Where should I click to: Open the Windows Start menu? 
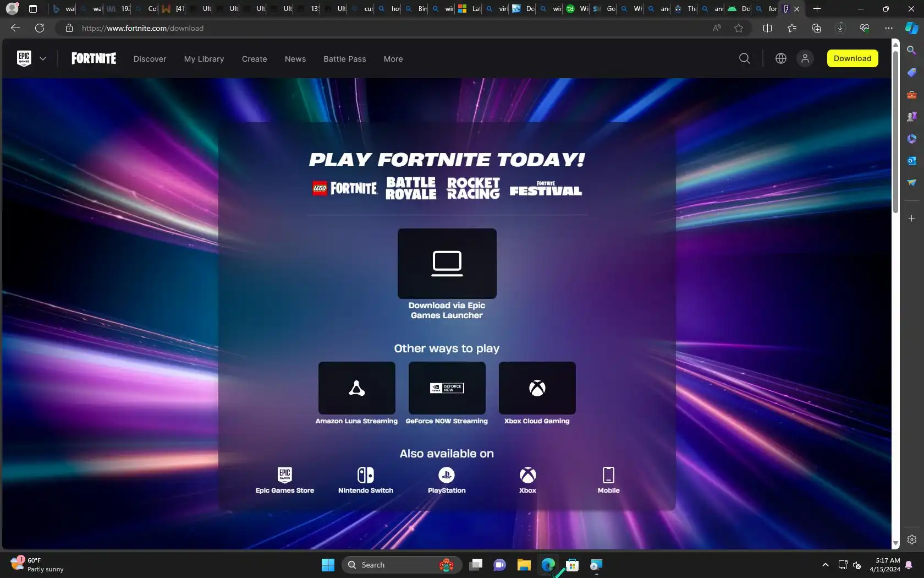point(328,565)
